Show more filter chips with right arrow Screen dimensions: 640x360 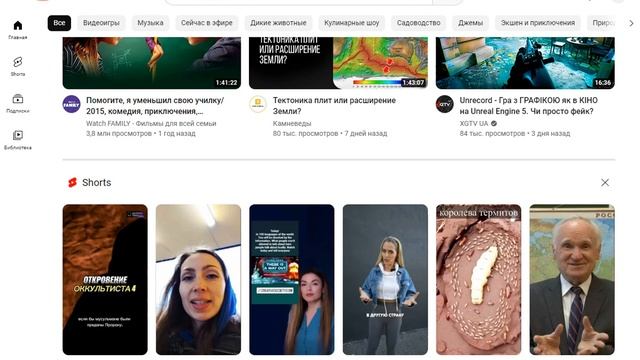pyautogui.click(x=631, y=23)
